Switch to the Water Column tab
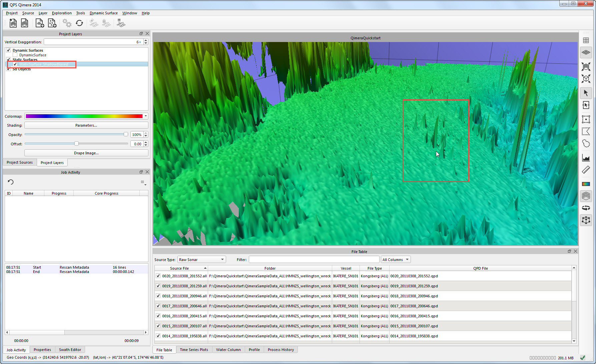The width and height of the screenshot is (596, 364). pos(228,350)
